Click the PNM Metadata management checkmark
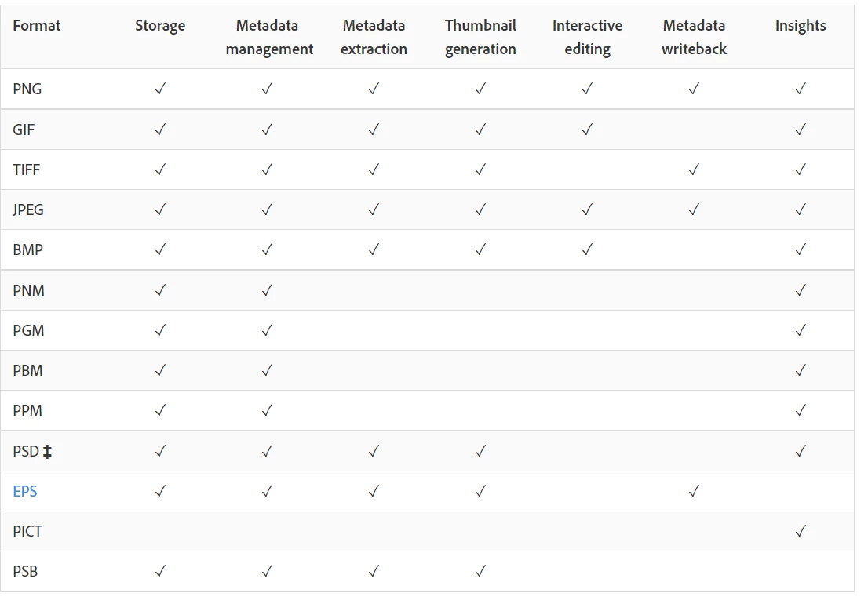 tap(267, 290)
